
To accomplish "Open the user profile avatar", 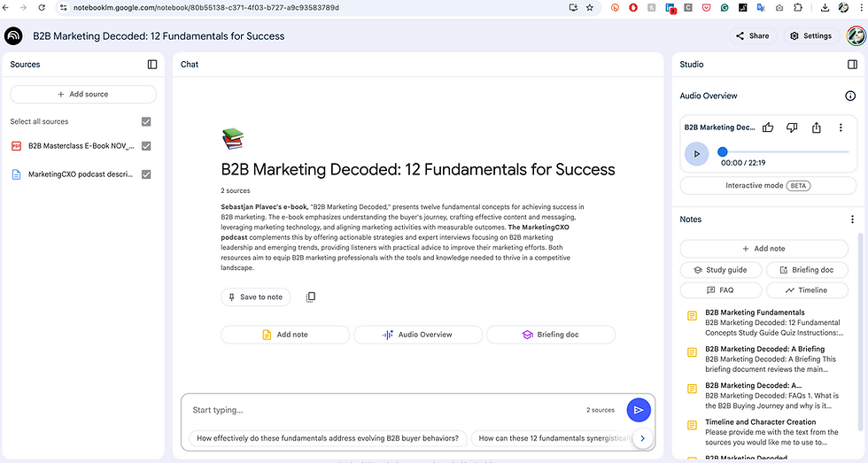I will (x=856, y=36).
